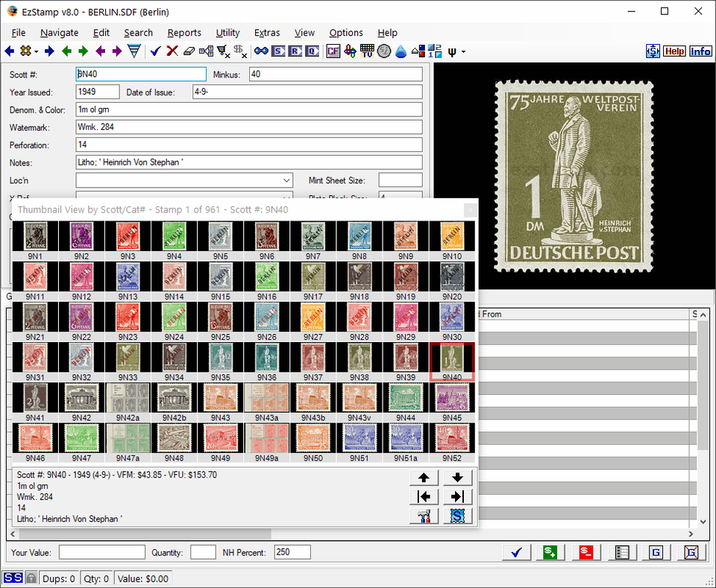Image resolution: width=716 pixels, height=588 pixels.
Task: Expand the Loc'n dropdown list
Action: pos(287,180)
